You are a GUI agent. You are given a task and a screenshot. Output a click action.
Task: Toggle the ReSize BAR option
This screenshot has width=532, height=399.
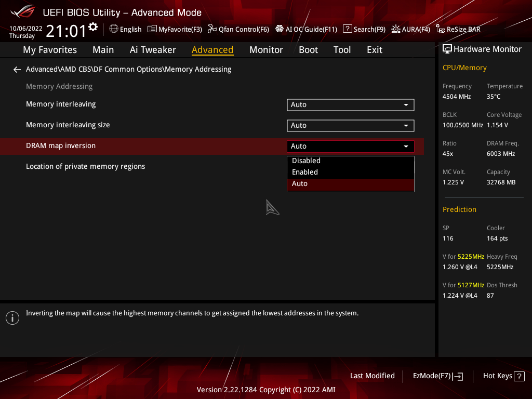tap(458, 29)
